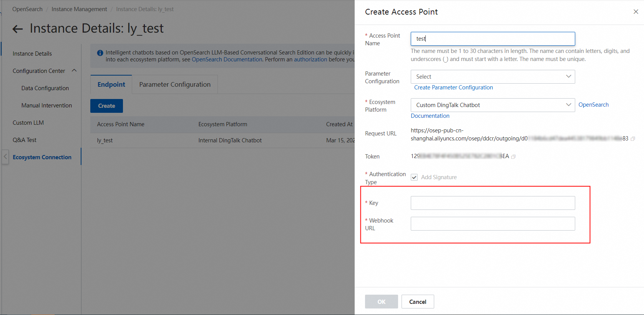Switch to the Parameter Configuration tab
This screenshot has width=644, height=315.
[x=175, y=84]
